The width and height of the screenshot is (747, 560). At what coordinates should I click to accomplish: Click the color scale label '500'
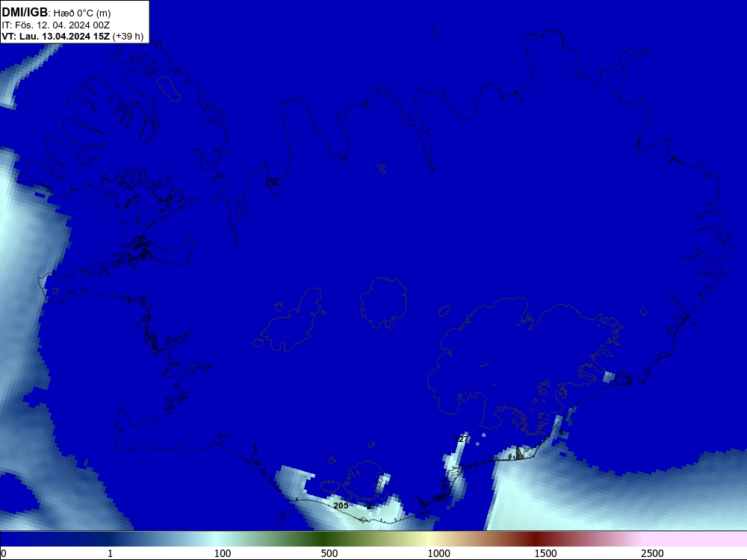click(x=329, y=553)
